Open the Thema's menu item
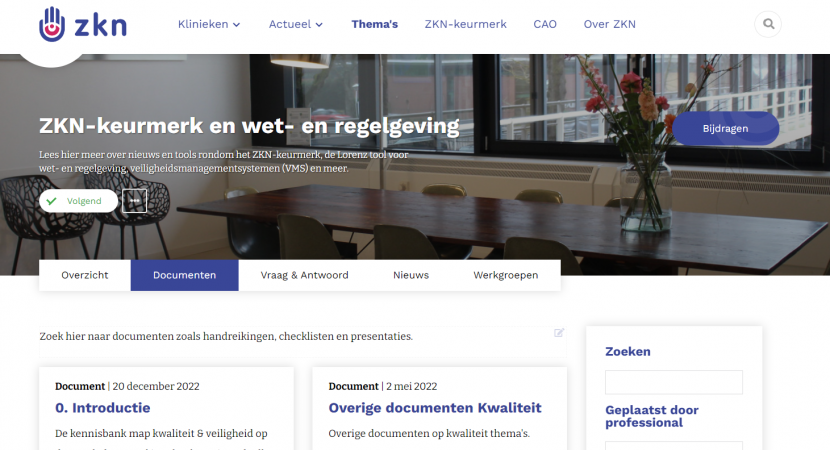 coord(374,24)
